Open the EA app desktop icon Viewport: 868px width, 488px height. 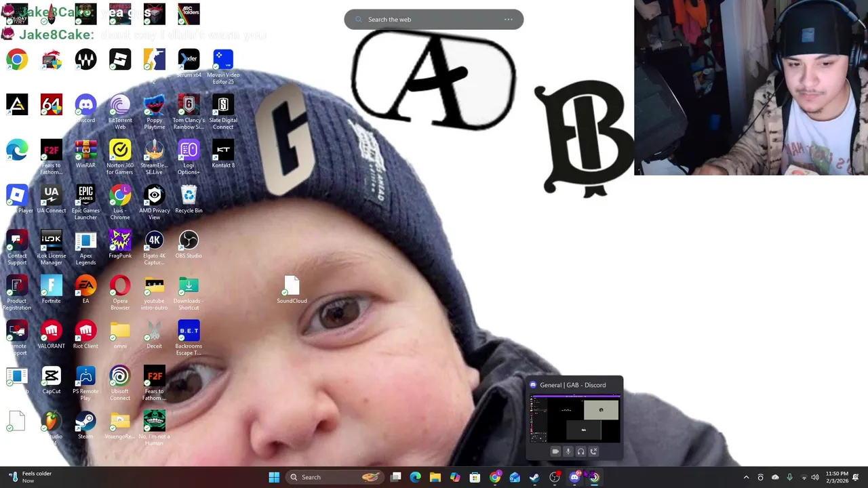[x=85, y=290]
